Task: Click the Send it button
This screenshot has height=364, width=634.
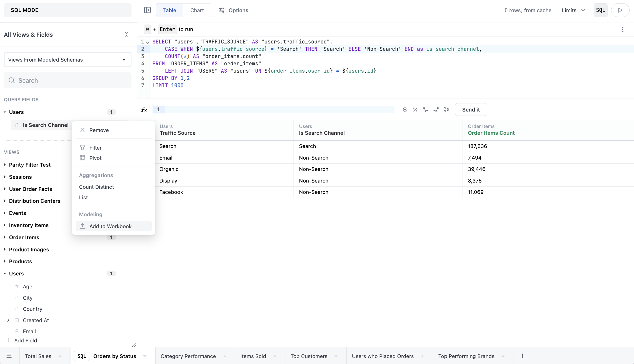Action: pyautogui.click(x=471, y=110)
